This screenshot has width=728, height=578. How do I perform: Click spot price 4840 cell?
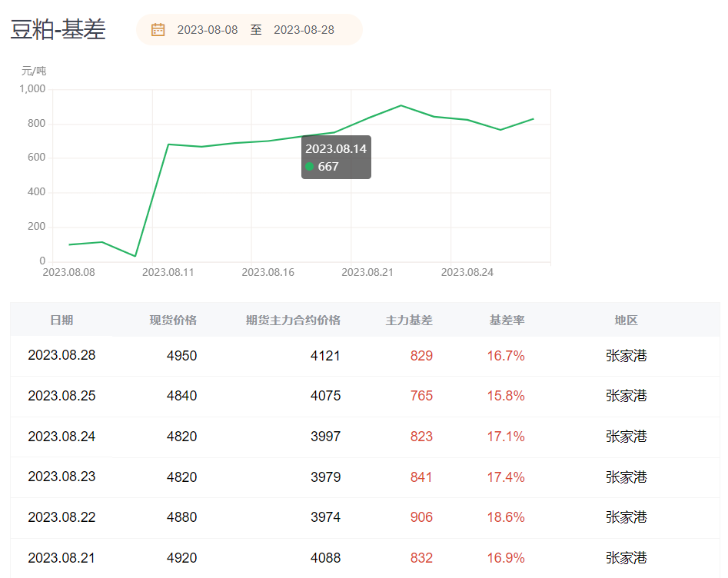click(x=182, y=396)
